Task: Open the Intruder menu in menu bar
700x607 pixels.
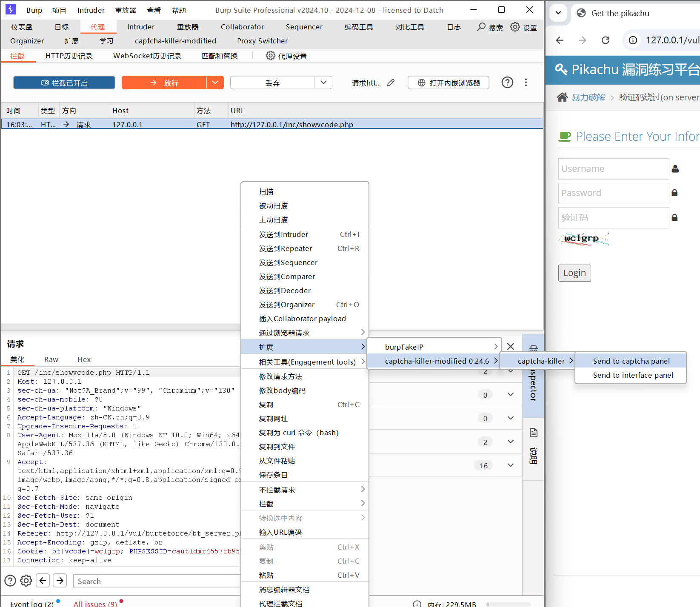Action: point(91,10)
